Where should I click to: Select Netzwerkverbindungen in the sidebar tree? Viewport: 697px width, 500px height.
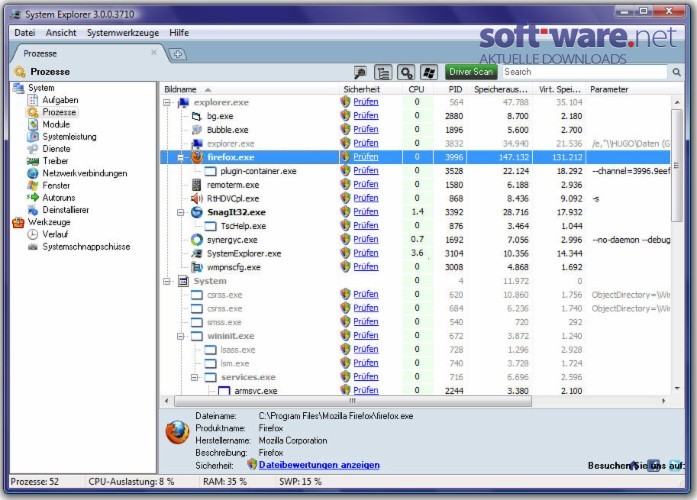click(84, 173)
